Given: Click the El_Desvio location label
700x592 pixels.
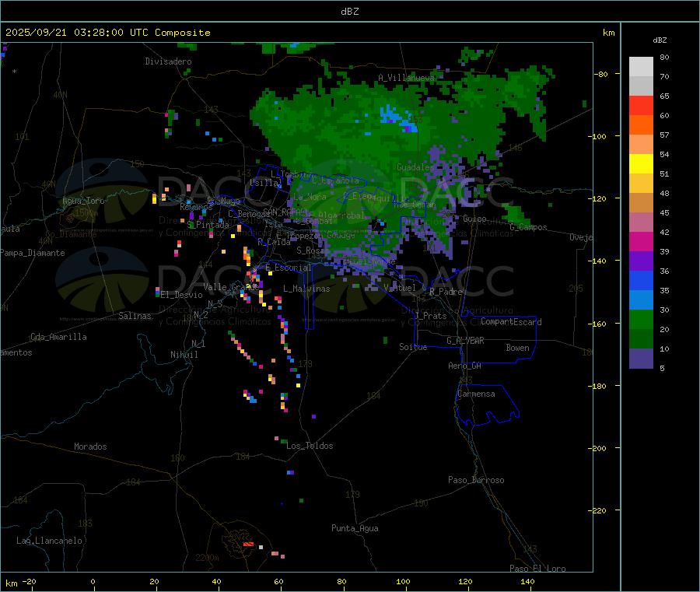Looking at the screenshot, I should coord(182,295).
